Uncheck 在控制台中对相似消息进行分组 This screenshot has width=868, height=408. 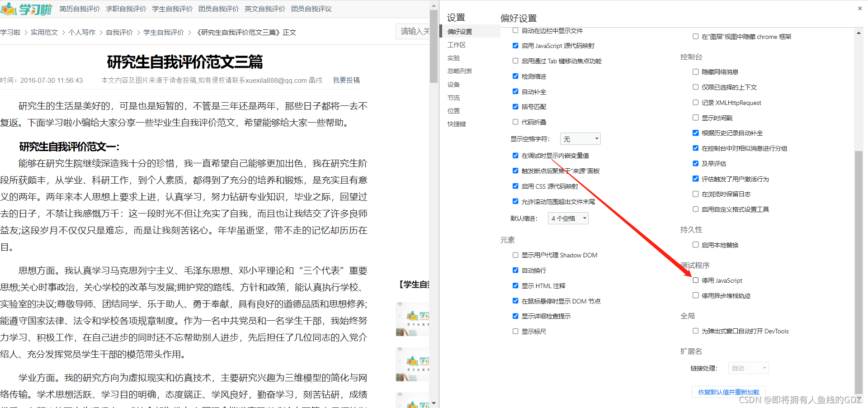(x=696, y=148)
